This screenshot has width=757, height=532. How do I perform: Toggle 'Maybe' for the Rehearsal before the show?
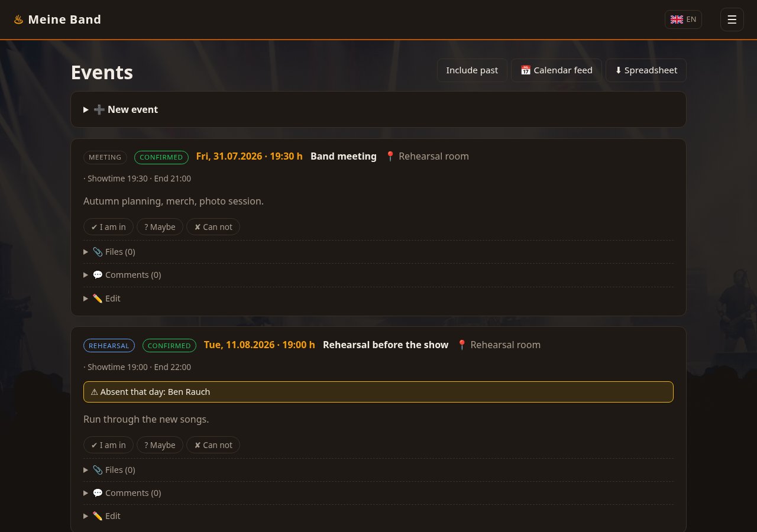[x=160, y=445]
